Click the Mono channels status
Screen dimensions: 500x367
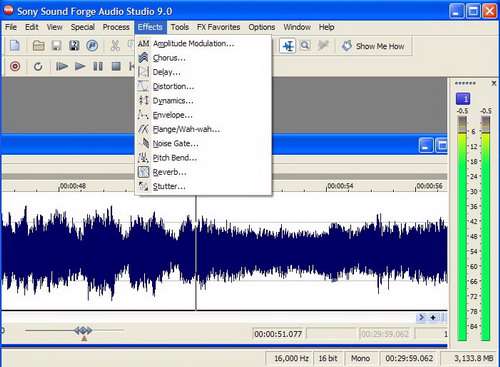361,358
